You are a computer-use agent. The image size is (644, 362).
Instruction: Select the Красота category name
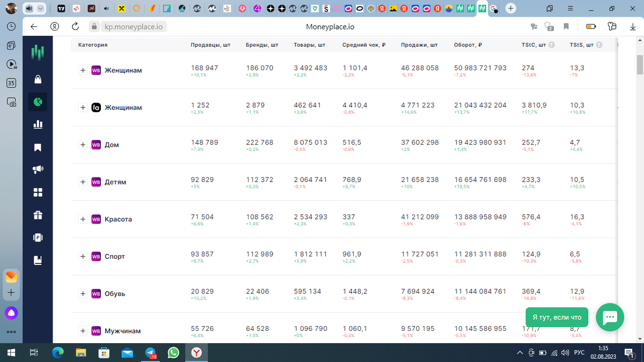click(118, 219)
